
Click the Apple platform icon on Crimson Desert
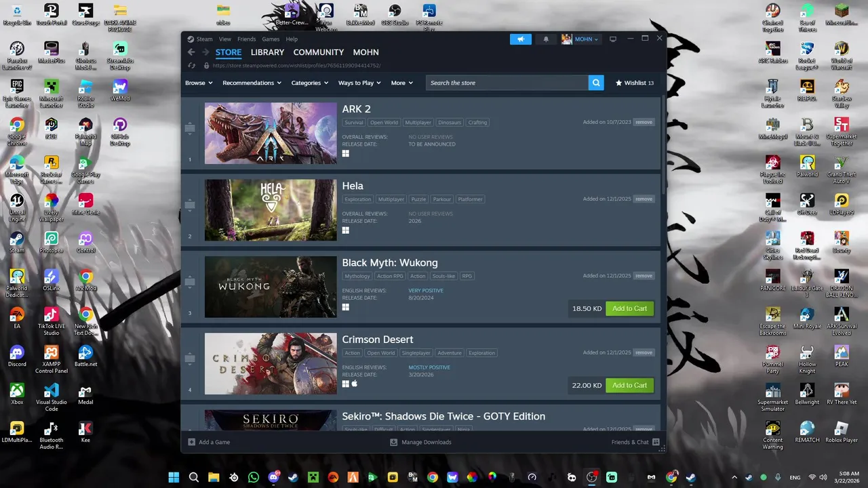(x=354, y=384)
